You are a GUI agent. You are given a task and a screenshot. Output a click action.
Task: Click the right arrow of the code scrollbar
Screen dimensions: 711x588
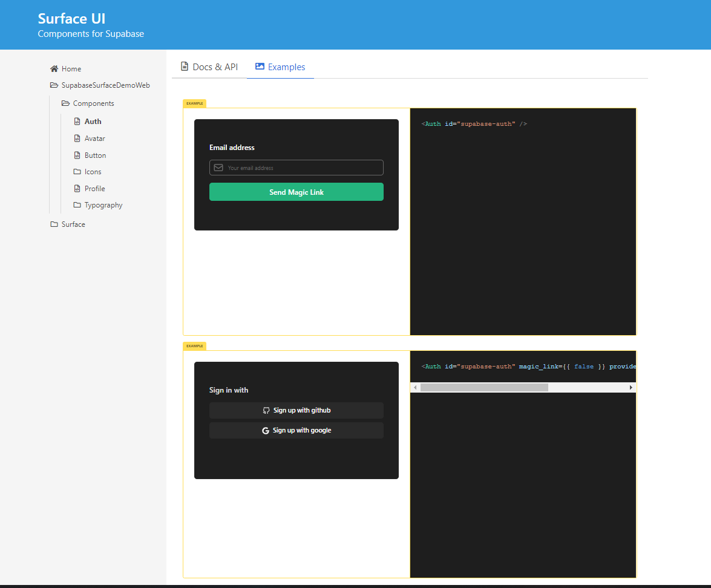(x=631, y=387)
